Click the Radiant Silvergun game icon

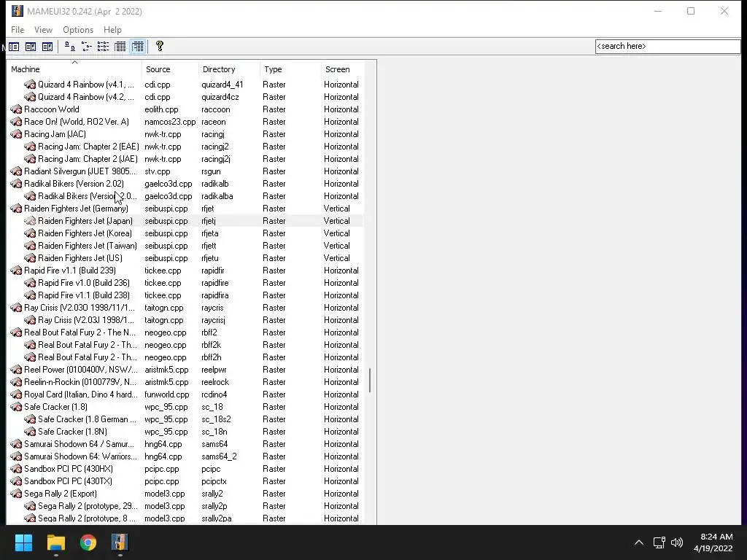pos(16,171)
